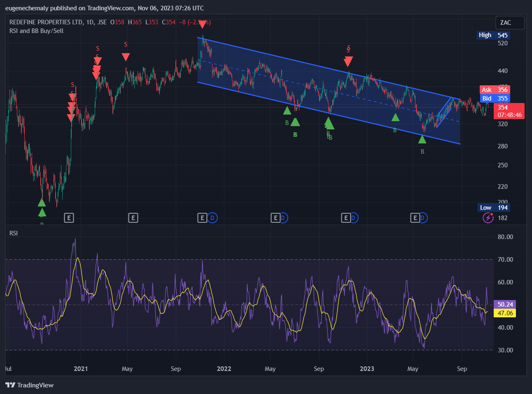Click the 80.00 RSI axis label
Screen dimensions: 532x394
[505, 237]
